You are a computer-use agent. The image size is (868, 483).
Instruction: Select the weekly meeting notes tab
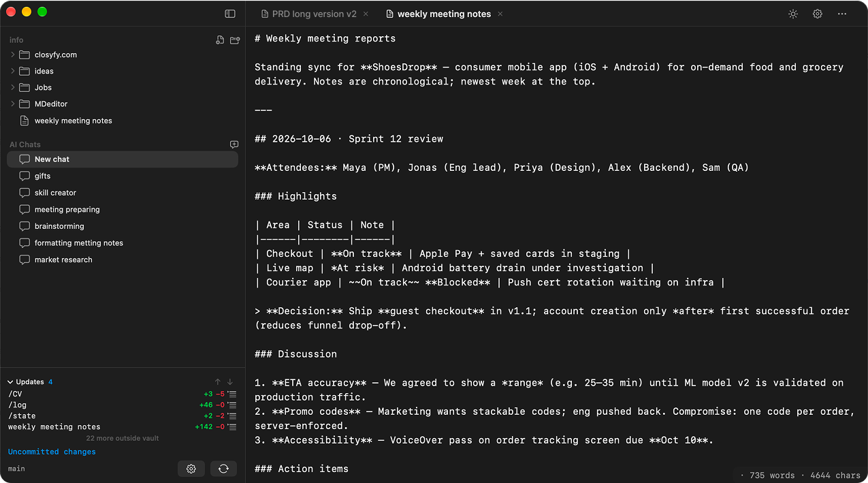click(x=444, y=14)
